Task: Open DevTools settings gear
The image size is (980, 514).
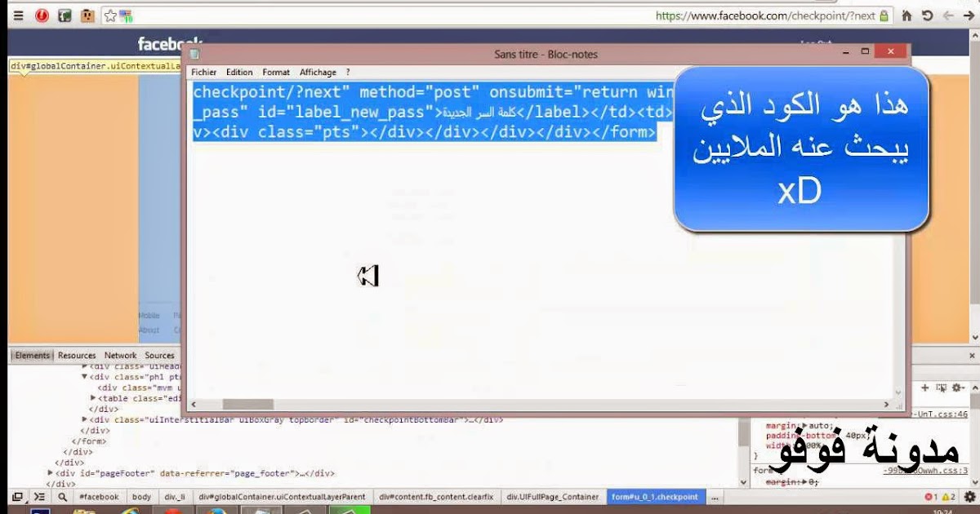Action: (969, 496)
